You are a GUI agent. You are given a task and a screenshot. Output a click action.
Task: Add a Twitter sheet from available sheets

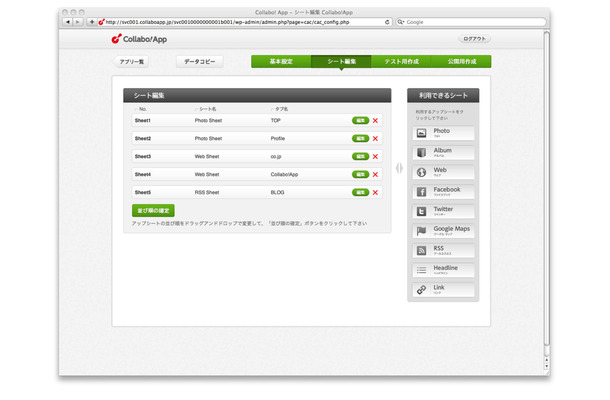(x=443, y=211)
